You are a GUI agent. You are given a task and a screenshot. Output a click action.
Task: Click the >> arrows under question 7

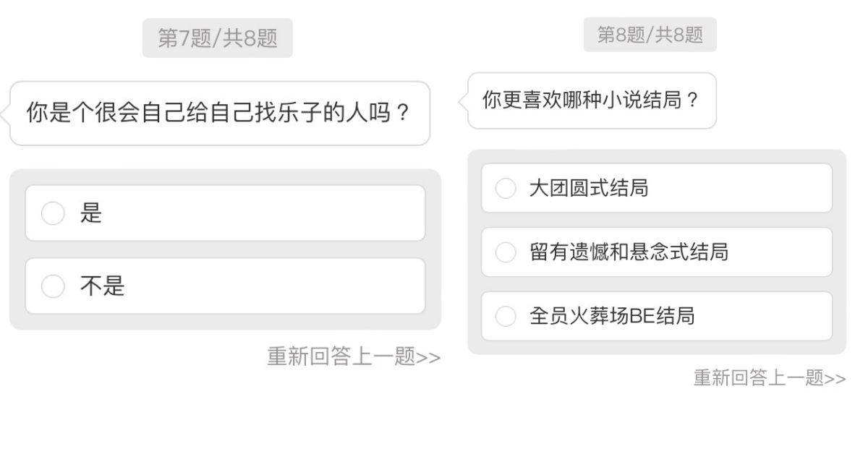(x=429, y=357)
